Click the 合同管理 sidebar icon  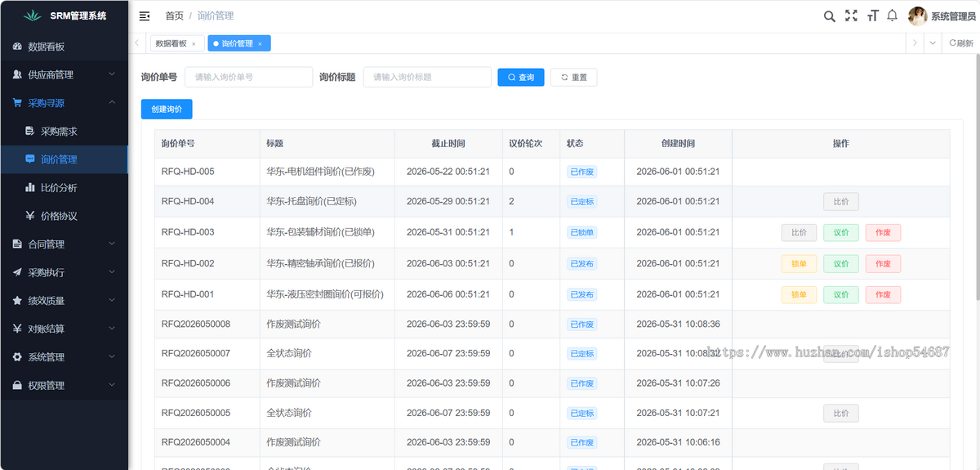click(18, 244)
